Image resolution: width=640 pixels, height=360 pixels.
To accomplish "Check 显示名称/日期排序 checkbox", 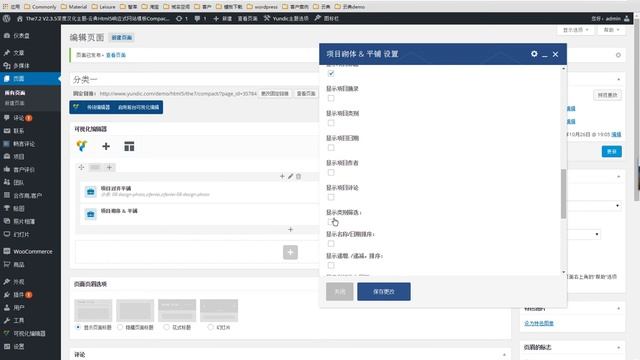I will pos(331,244).
